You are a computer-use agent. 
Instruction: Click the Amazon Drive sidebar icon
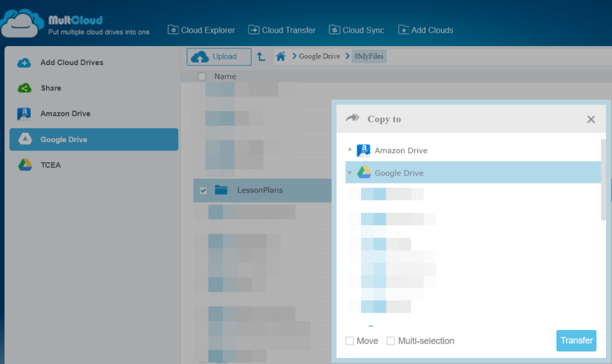(x=24, y=114)
